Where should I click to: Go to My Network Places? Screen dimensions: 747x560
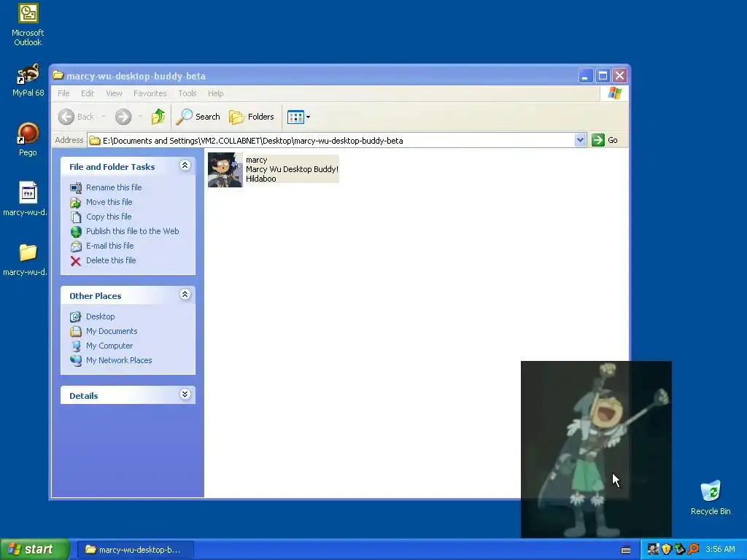tap(111, 360)
